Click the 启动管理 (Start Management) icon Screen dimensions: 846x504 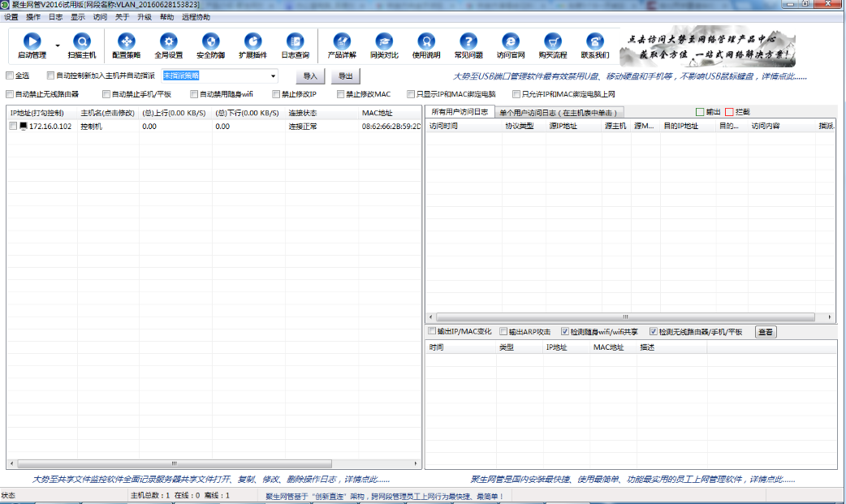31,45
